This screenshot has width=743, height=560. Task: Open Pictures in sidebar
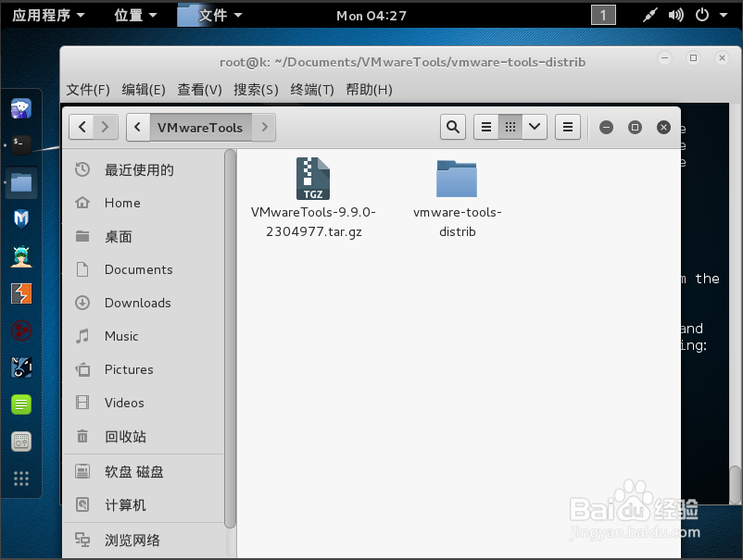(143, 369)
